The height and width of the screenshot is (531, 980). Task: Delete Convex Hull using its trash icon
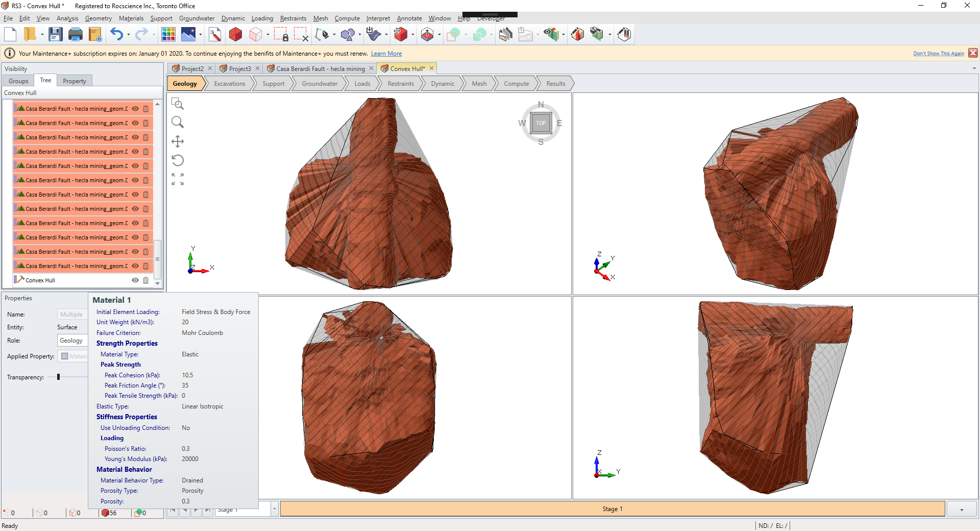[x=146, y=280]
